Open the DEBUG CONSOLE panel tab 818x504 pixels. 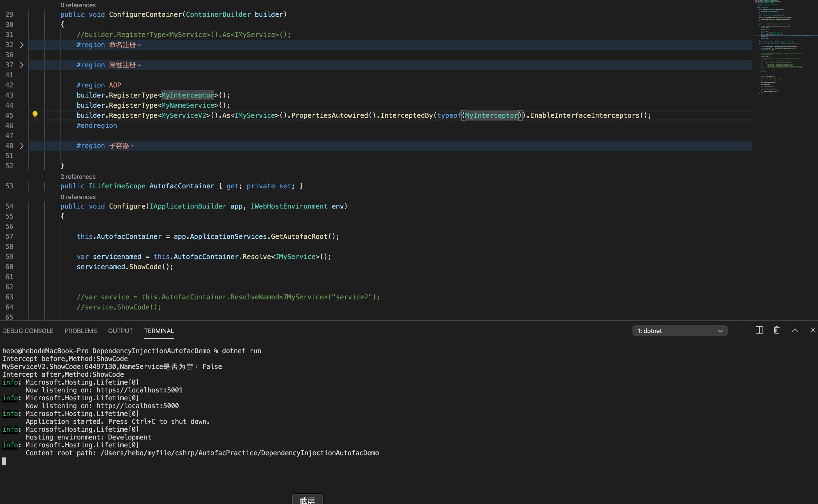pyautogui.click(x=28, y=331)
